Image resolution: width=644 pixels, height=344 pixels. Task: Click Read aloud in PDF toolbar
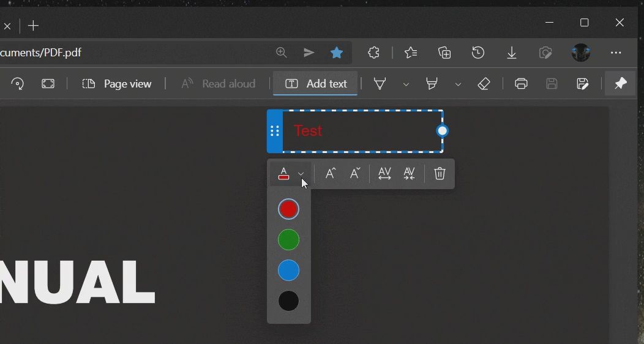pyautogui.click(x=219, y=84)
